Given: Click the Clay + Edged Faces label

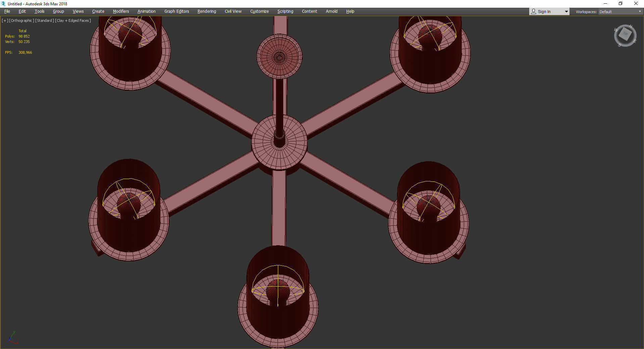Looking at the screenshot, I should coord(73,20).
